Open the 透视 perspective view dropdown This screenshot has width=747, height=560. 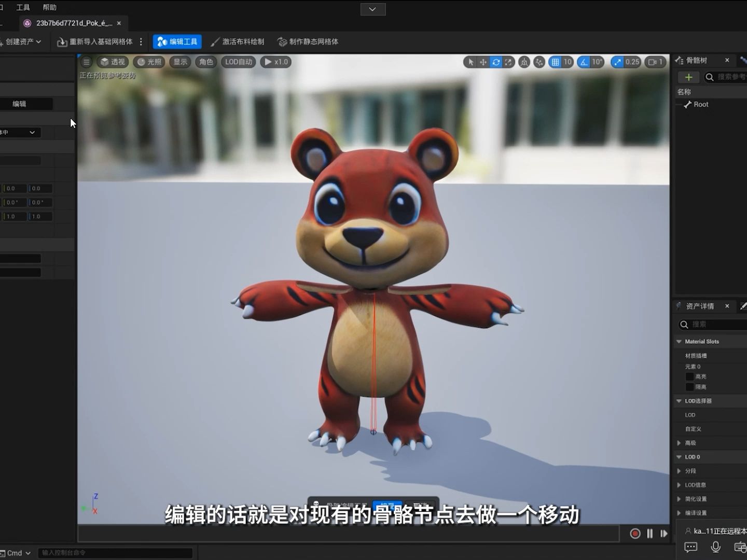pos(113,62)
